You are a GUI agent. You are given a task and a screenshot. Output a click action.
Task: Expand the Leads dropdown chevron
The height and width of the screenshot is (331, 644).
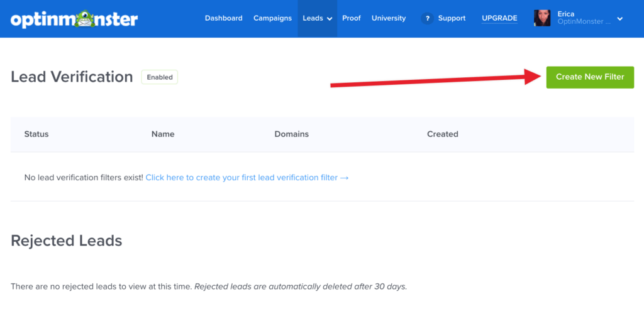[x=330, y=19]
